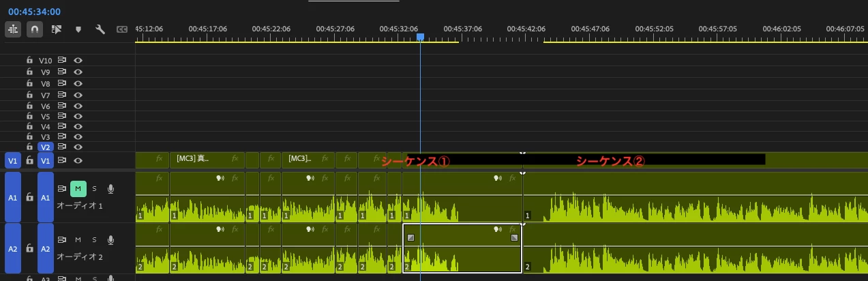This screenshot has height=281, width=868.
Task: Click the V2 track target button
Action: click(46, 147)
